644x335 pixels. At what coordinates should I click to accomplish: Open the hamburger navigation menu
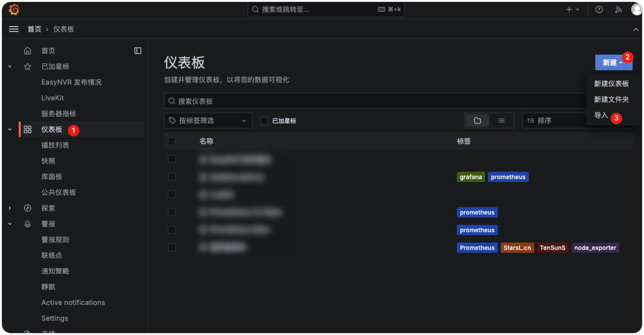pyautogui.click(x=14, y=29)
